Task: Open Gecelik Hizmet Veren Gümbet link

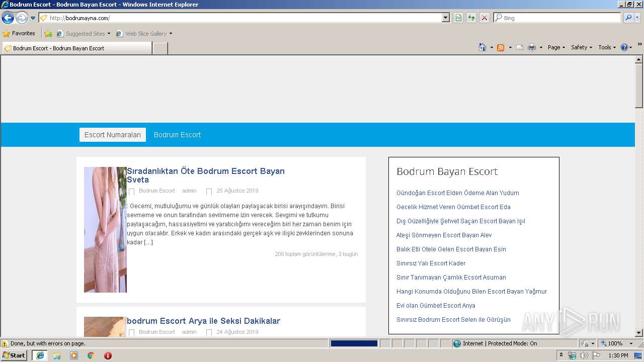Action: (453, 207)
